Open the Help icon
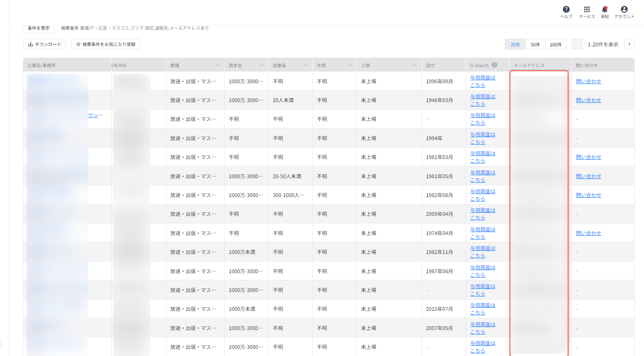 point(566,10)
